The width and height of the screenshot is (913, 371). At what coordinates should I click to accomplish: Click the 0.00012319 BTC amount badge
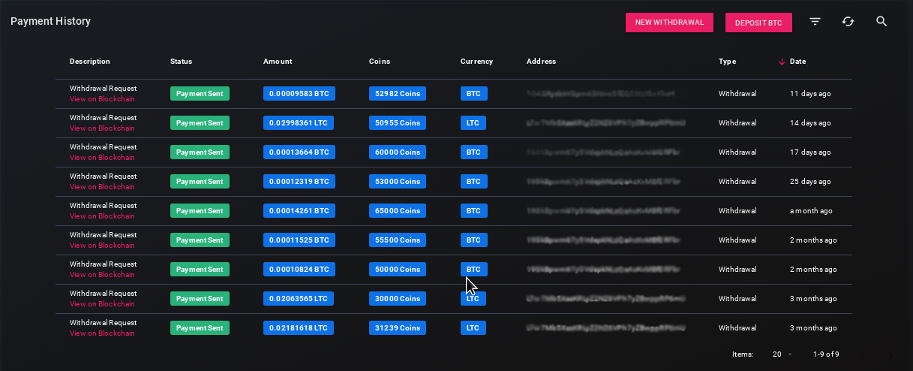click(299, 182)
